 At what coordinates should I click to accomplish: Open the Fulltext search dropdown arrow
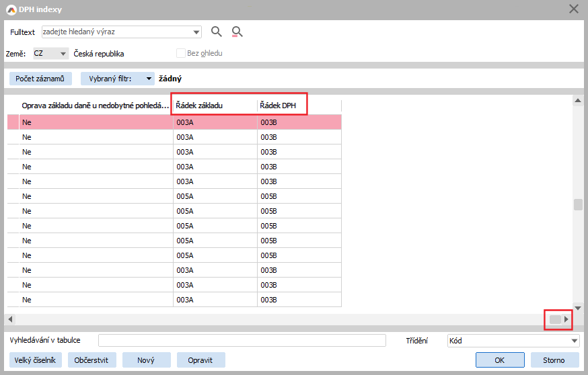pos(196,32)
